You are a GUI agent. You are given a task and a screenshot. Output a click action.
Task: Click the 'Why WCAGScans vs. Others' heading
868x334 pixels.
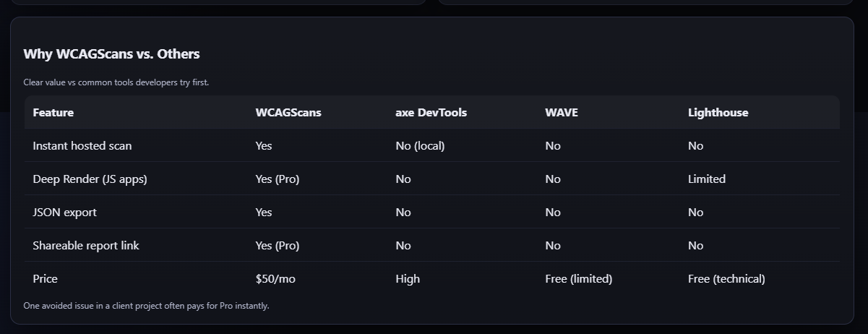click(x=111, y=54)
